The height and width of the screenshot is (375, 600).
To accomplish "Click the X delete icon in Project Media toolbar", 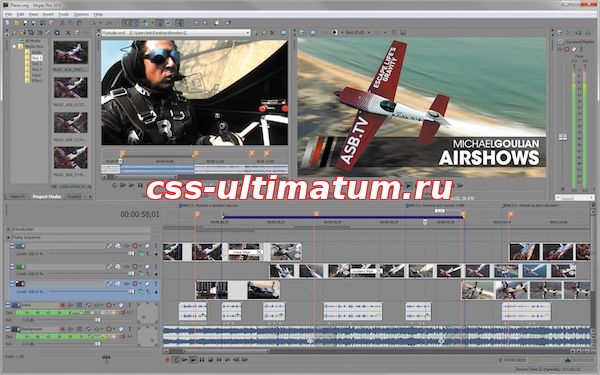I will (68, 33).
